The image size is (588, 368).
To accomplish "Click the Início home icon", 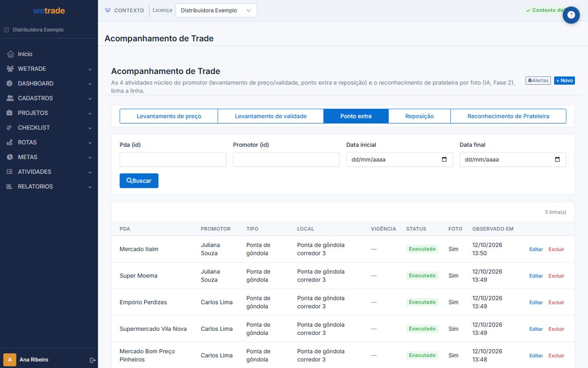I will click(x=10, y=54).
